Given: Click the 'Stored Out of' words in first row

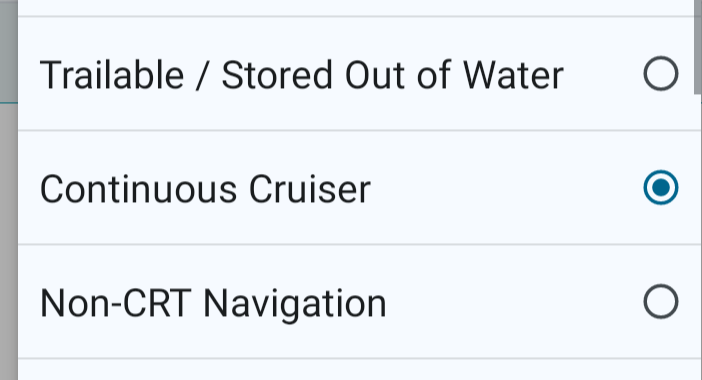Looking at the screenshot, I should [336, 75].
